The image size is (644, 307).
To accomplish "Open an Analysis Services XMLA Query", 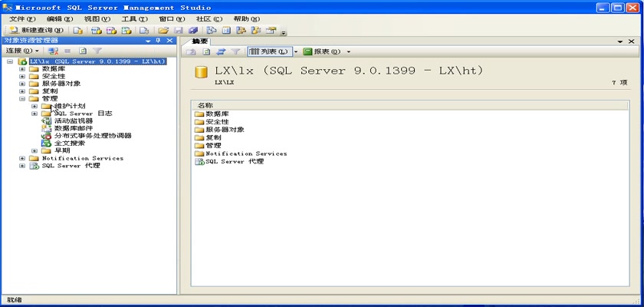I will click(x=127, y=31).
